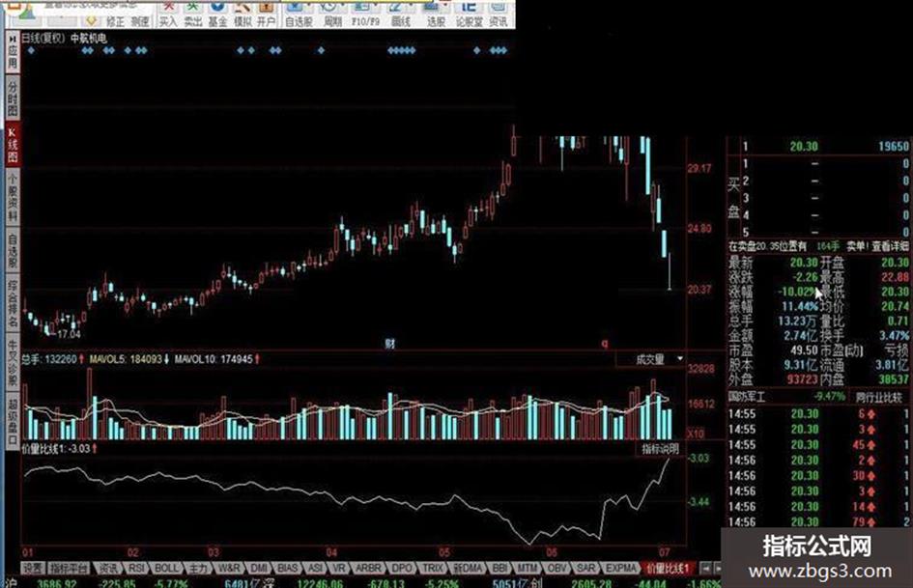Select the OBV indicator tab
913x588 pixels.
point(557,568)
